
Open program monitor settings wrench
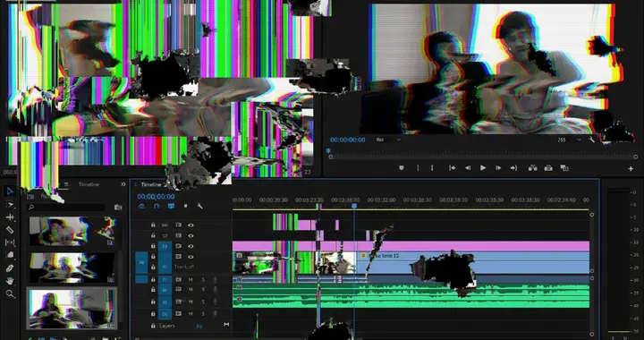click(591, 140)
